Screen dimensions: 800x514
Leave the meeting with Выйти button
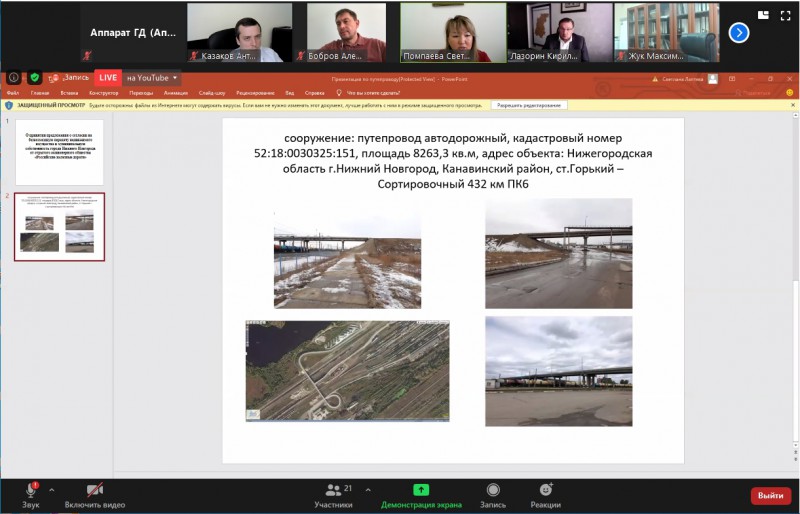(770, 496)
